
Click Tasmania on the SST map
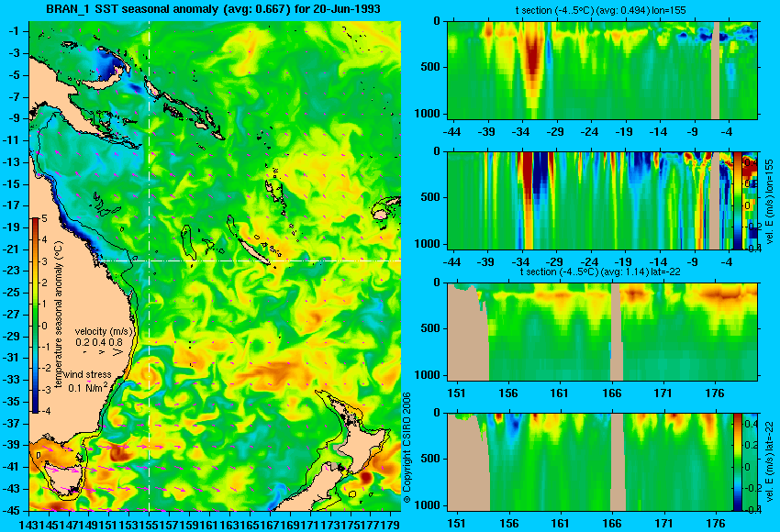click(63, 480)
